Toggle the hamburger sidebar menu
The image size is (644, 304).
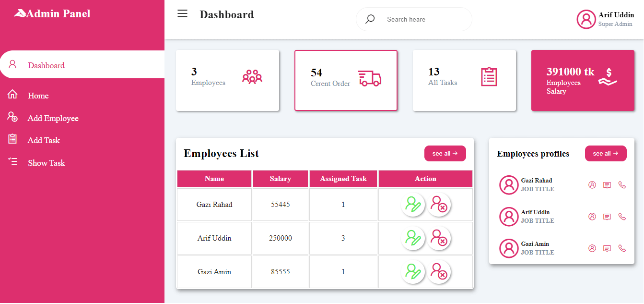point(182,13)
